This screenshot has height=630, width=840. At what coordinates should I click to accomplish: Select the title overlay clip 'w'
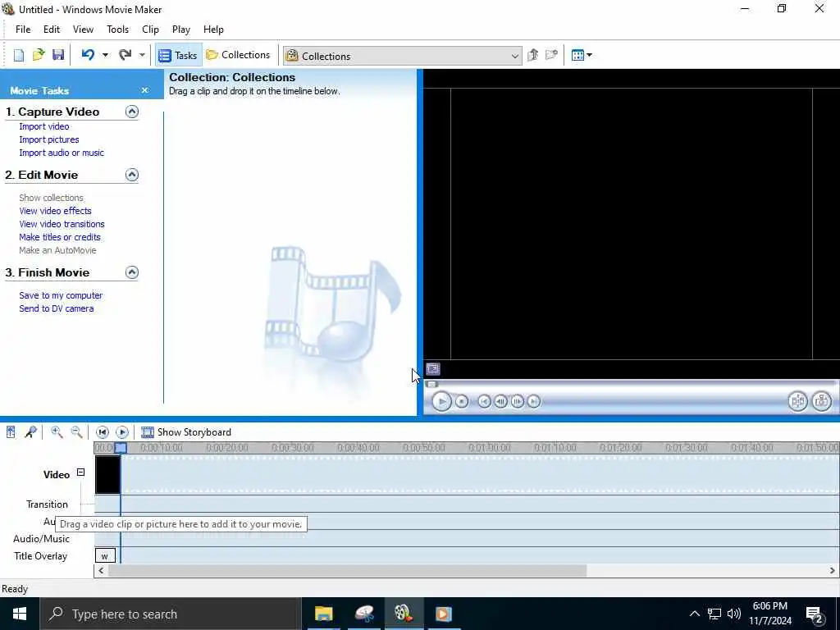105,555
